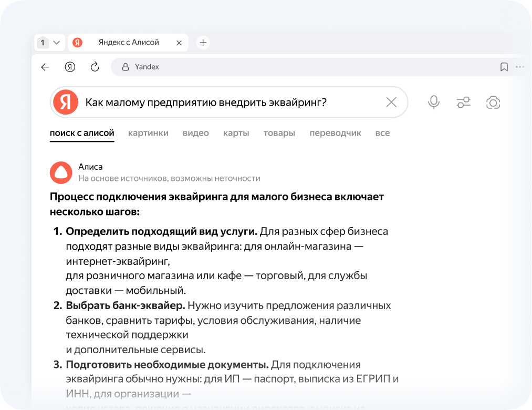Click 'Подготовить необходимые документы.' step
Screen dimensions: 532x410
pos(168,364)
